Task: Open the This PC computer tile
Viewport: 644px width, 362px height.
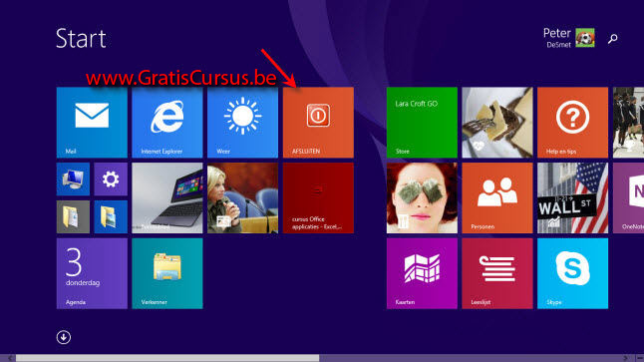Action: tap(73, 180)
